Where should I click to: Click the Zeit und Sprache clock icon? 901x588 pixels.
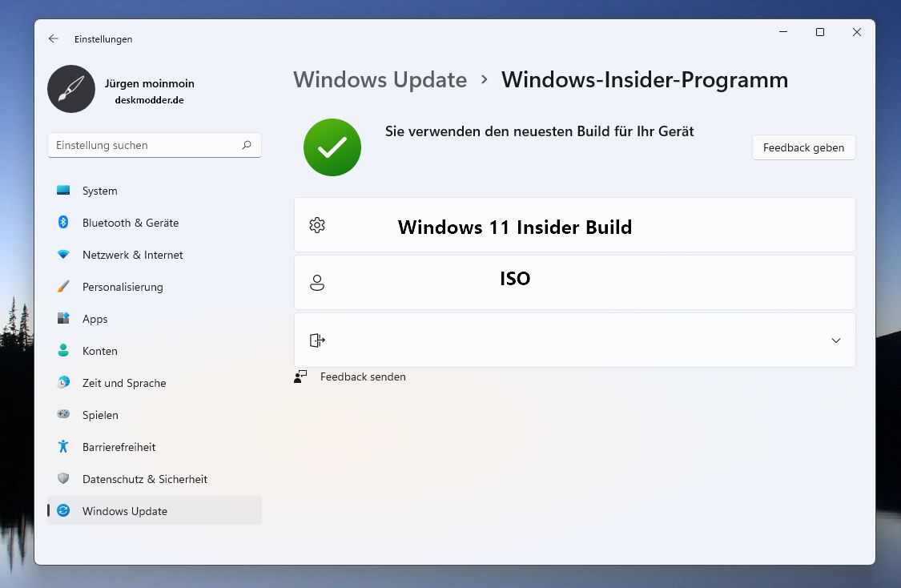(x=63, y=382)
